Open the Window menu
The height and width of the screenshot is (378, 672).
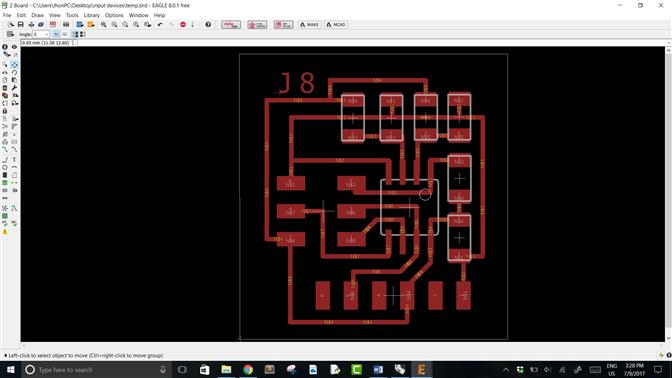[138, 15]
